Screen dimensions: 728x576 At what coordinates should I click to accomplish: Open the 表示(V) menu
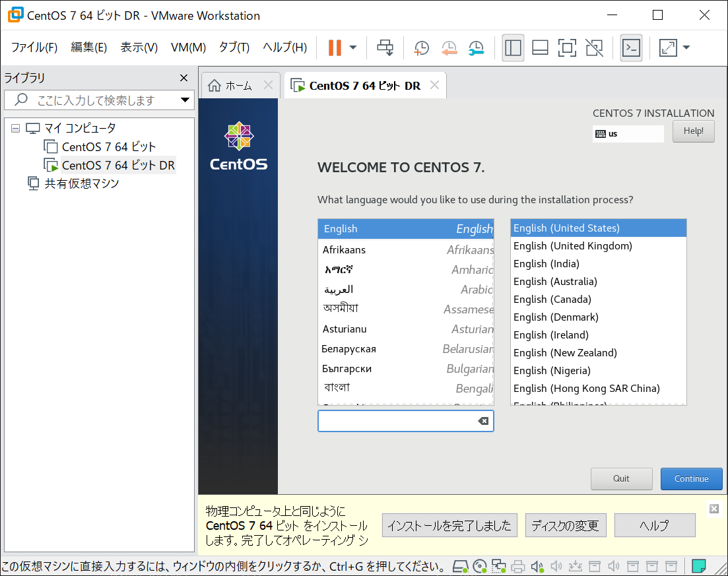[139, 47]
